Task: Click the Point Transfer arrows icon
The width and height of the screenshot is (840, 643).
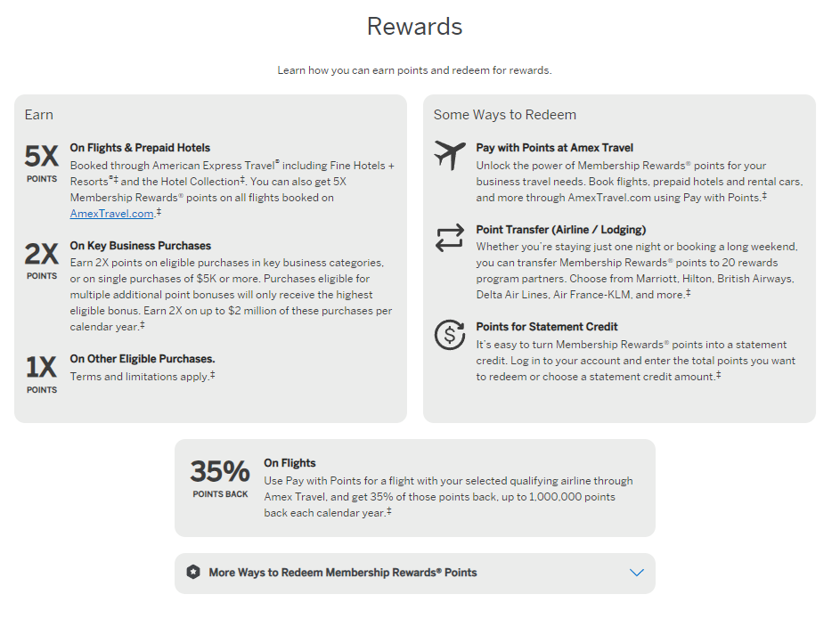Action: point(450,238)
